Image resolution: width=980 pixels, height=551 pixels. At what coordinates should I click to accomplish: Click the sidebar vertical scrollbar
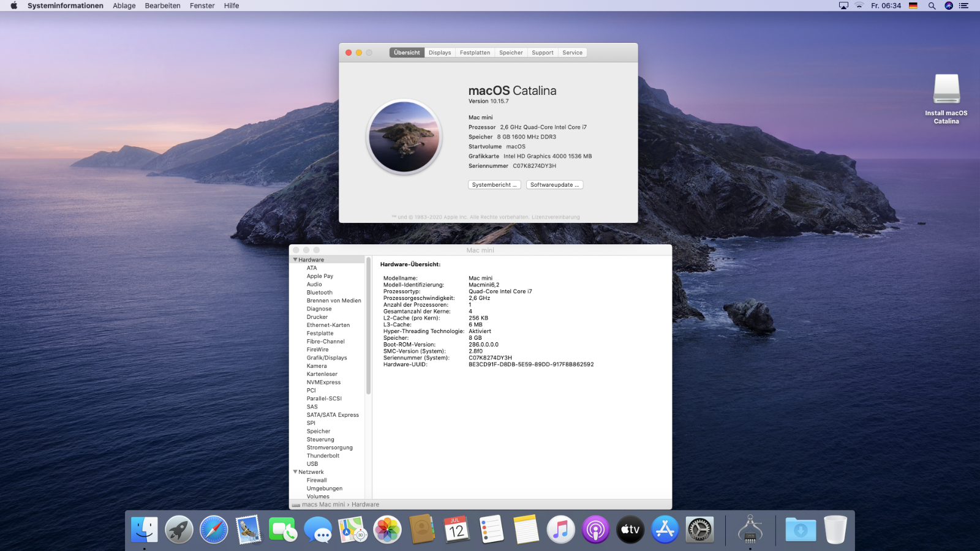coord(368,326)
